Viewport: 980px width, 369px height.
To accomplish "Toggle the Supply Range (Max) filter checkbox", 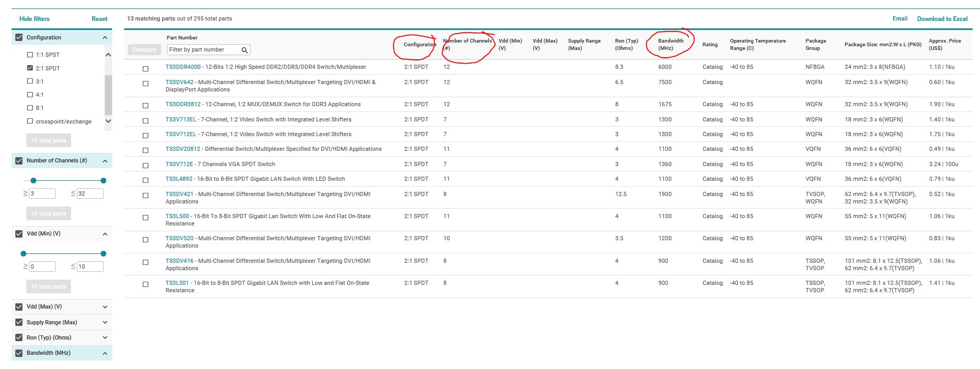I will click(19, 322).
